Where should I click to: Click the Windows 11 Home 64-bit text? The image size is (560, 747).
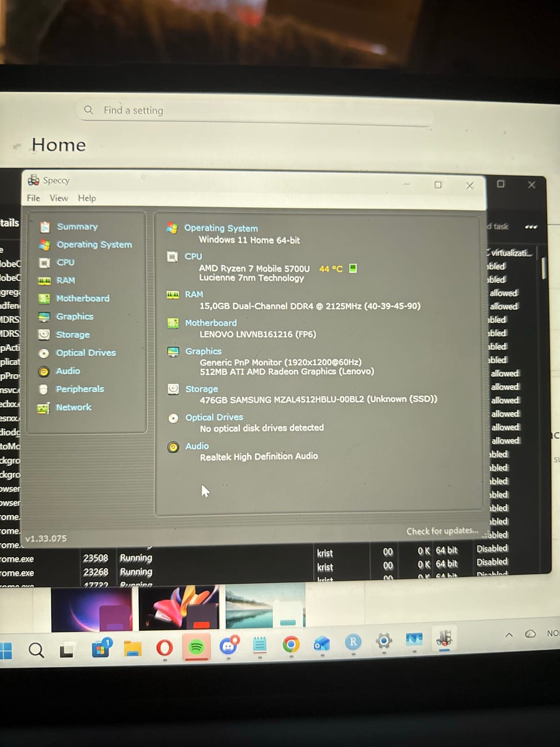[x=249, y=240]
